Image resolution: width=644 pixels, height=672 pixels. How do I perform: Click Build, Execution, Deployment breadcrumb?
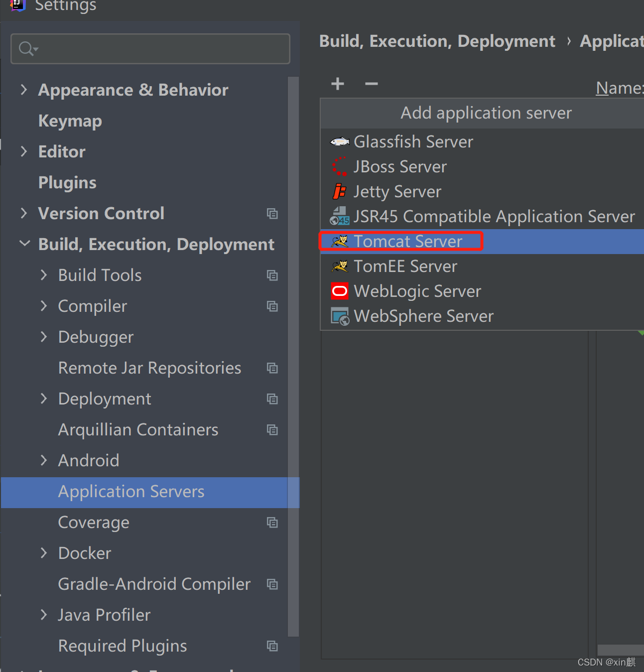click(x=437, y=41)
